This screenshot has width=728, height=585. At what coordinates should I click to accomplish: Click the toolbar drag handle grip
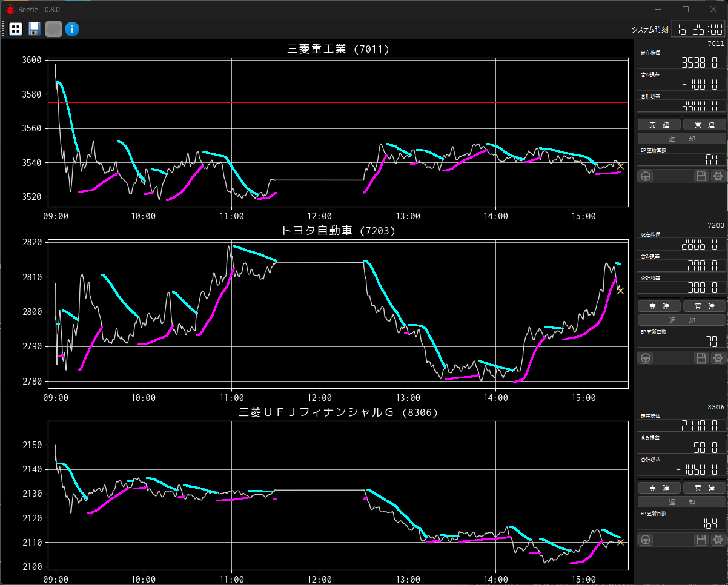point(4,29)
